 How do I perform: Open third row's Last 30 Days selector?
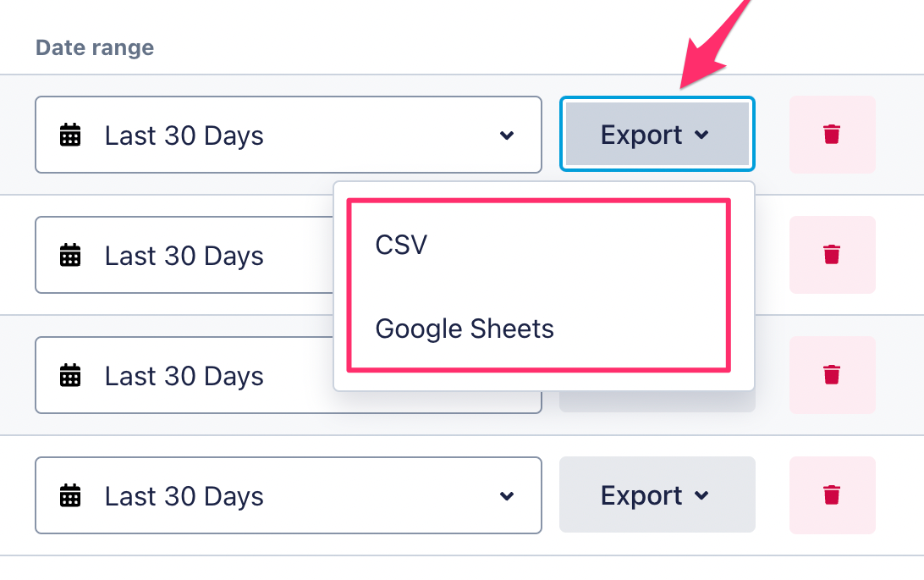point(184,376)
